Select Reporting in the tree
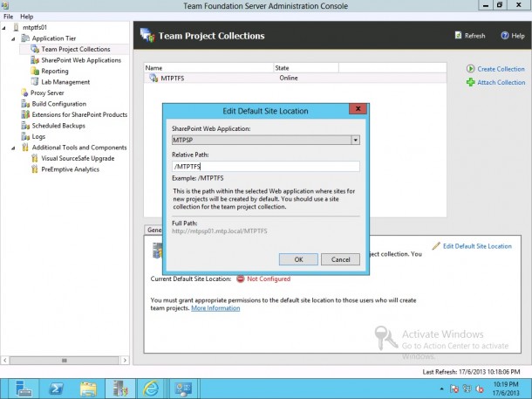The width and height of the screenshot is (532, 399). pyautogui.click(x=55, y=71)
